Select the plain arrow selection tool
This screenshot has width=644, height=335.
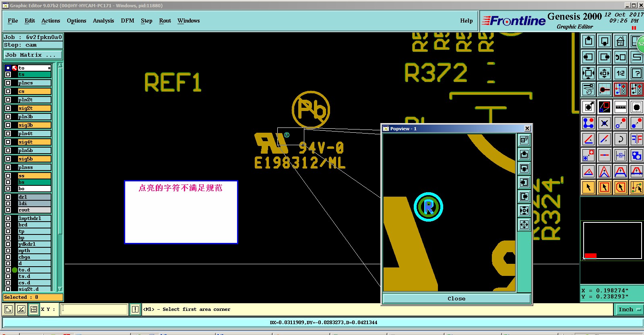(588, 187)
